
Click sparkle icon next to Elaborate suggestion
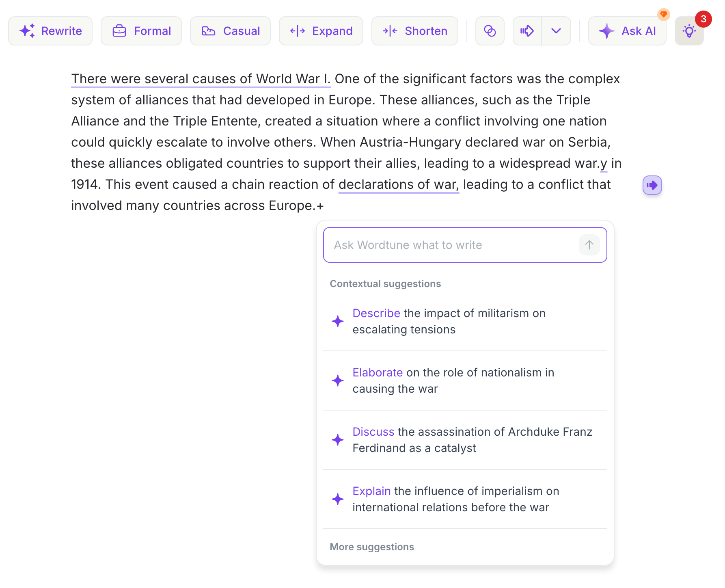[x=338, y=380]
